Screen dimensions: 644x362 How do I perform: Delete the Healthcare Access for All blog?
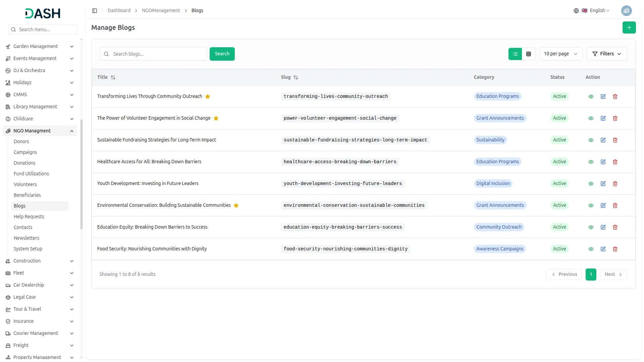click(x=615, y=162)
